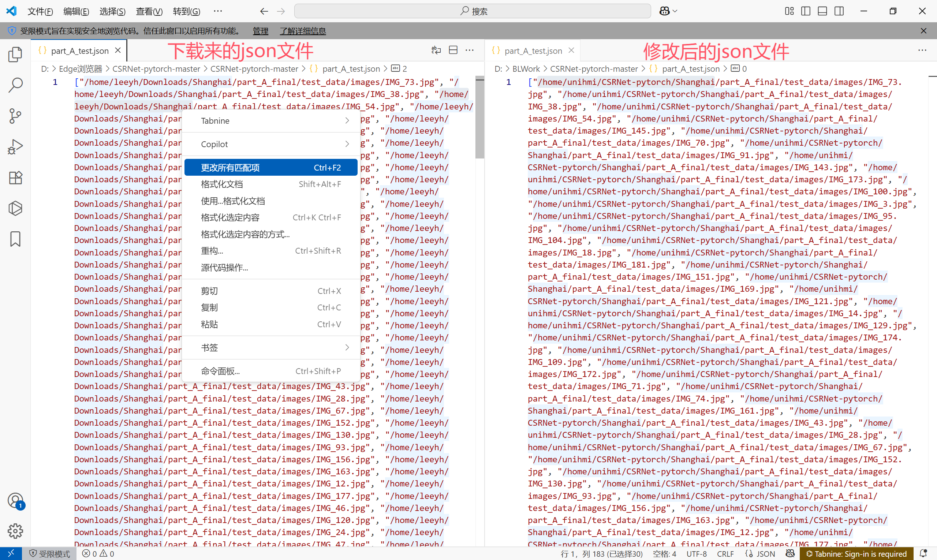The width and height of the screenshot is (937, 560).
Task: Open the Run and Debug view
Action: [15, 146]
